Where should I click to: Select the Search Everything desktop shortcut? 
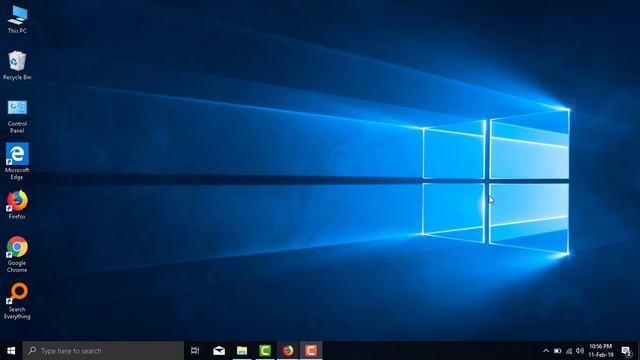[x=17, y=301]
